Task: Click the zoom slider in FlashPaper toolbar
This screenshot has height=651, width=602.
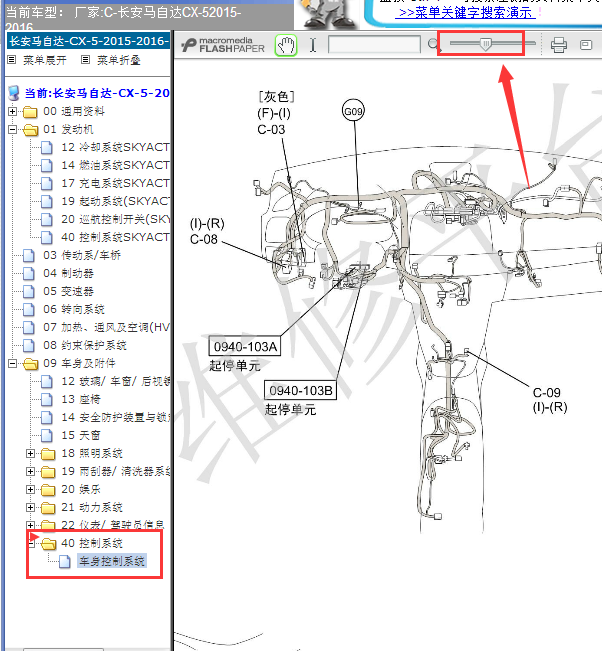Action: point(486,44)
